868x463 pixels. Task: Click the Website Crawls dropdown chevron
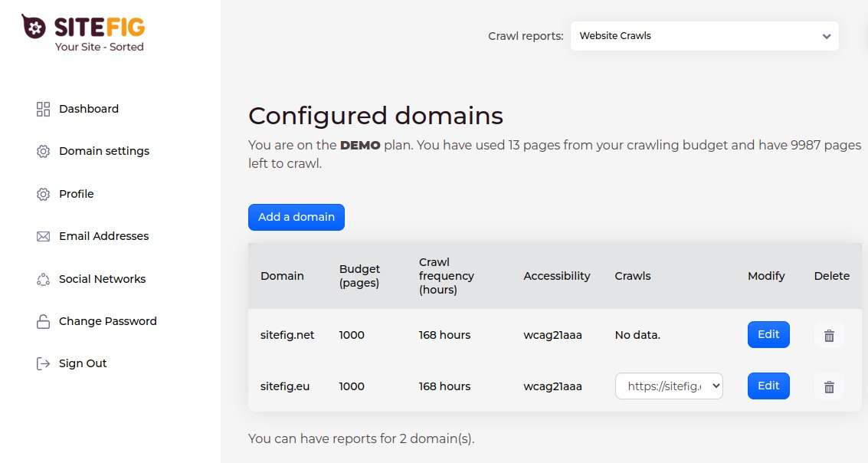[x=826, y=36]
